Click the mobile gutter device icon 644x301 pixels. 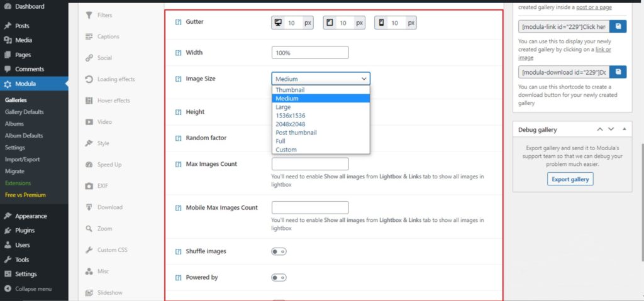(x=380, y=23)
